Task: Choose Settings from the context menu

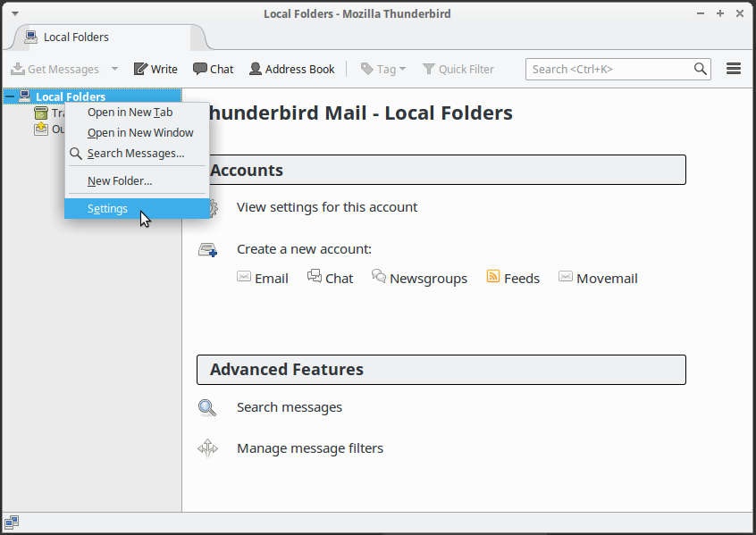Action: (107, 208)
